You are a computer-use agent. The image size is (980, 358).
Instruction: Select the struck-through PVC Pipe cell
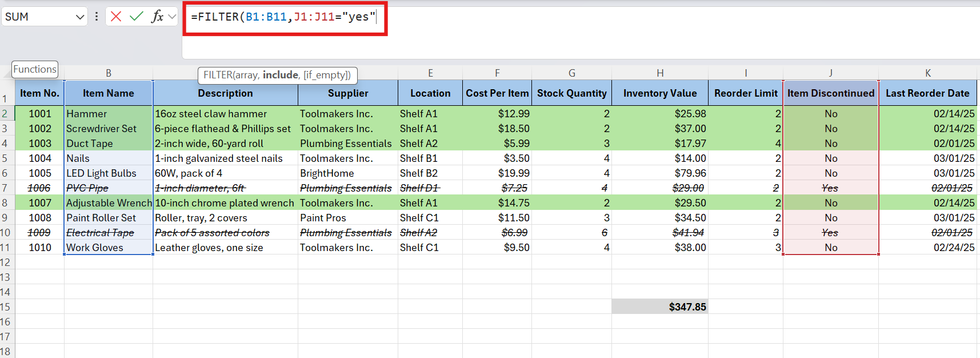[x=109, y=188]
